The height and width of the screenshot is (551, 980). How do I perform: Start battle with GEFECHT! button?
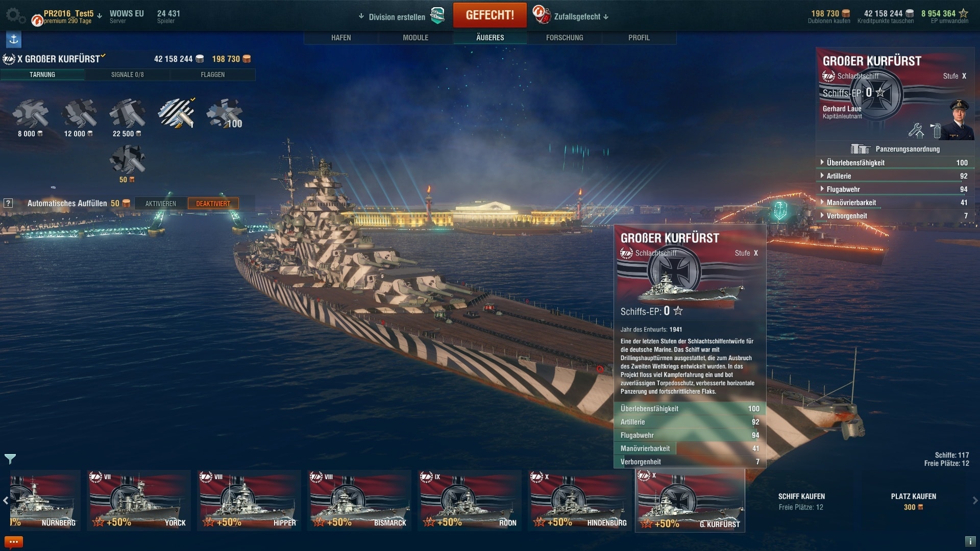tap(490, 15)
